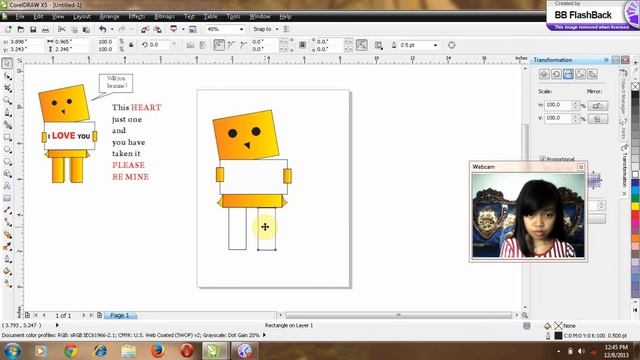Viewport: 640px width, 360px height.
Task: Select the Shape tool in the toolbox
Action: point(7,76)
